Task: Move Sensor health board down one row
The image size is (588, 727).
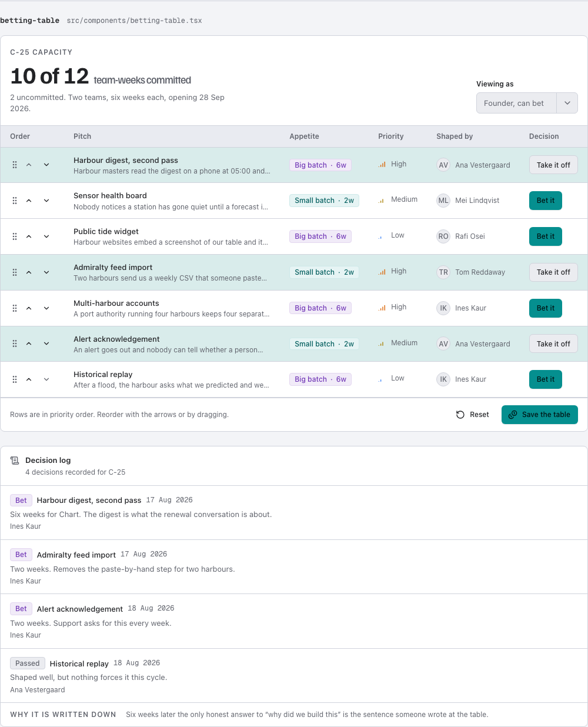Action: coord(46,201)
